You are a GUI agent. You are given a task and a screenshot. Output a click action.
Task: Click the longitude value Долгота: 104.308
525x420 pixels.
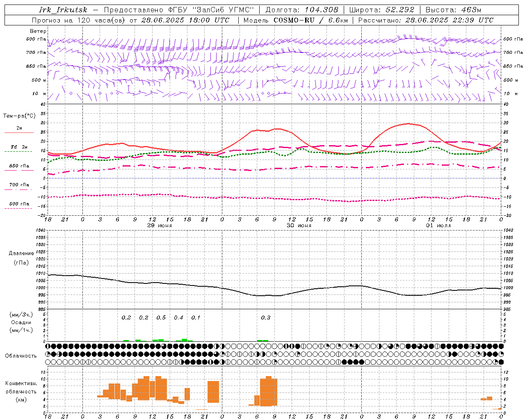tap(302, 10)
